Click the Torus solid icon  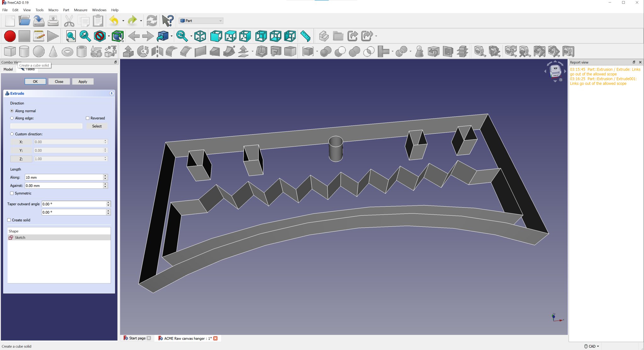(x=67, y=52)
